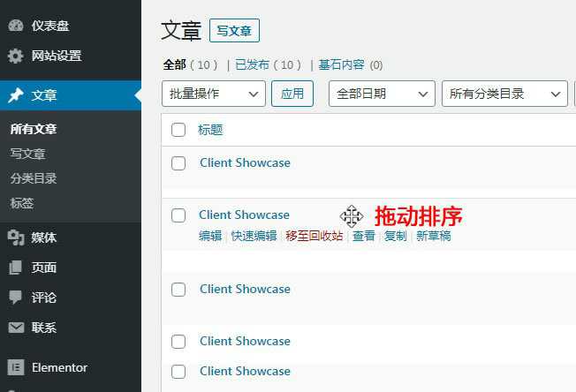Check the fifth Client Showcase post checkbox
The height and width of the screenshot is (392, 576).
click(x=178, y=372)
